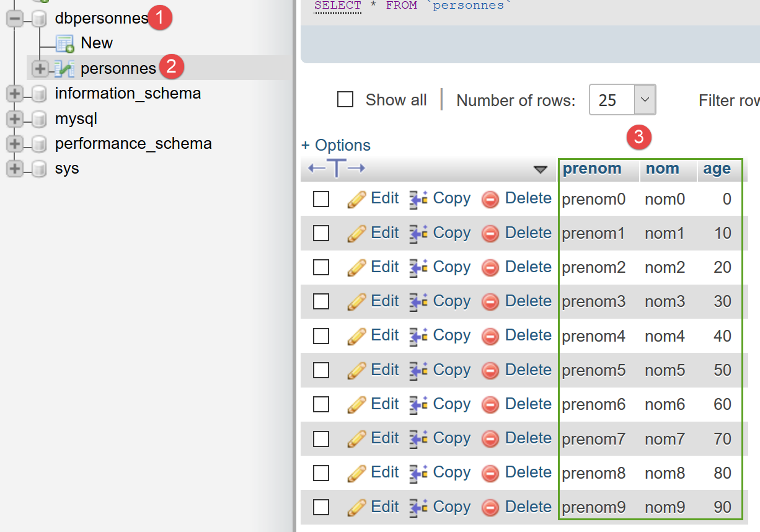760x532 pixels.
Task: Open the Number of rows dropdown
Action: click(x=622, y=100)
